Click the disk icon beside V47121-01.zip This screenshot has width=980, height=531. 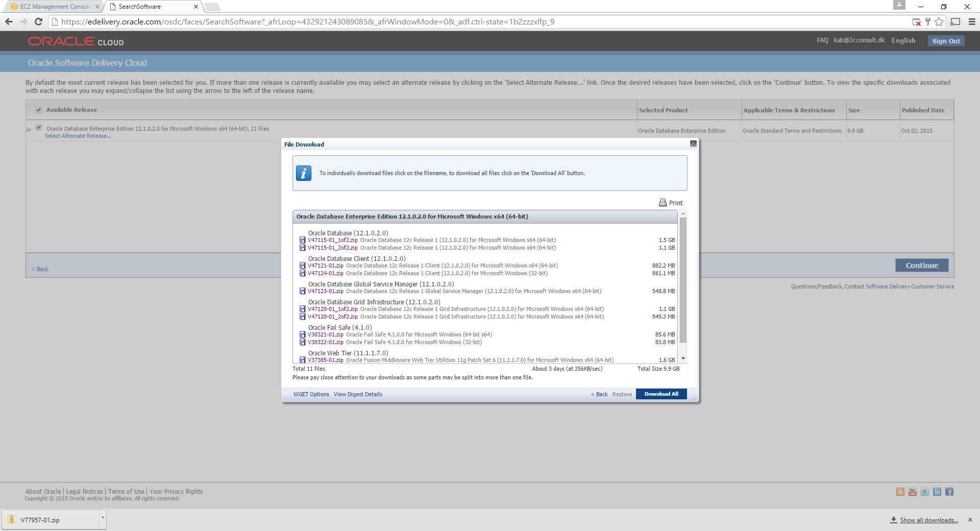(302, 265)
